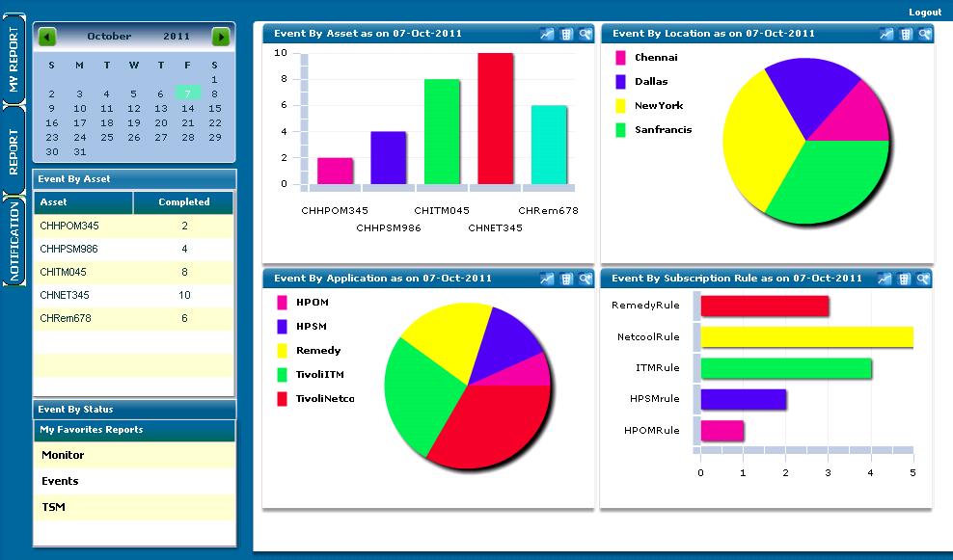Open table view icon in Event By Application panel
Screen dimensions: 953x560
(566, 279)
